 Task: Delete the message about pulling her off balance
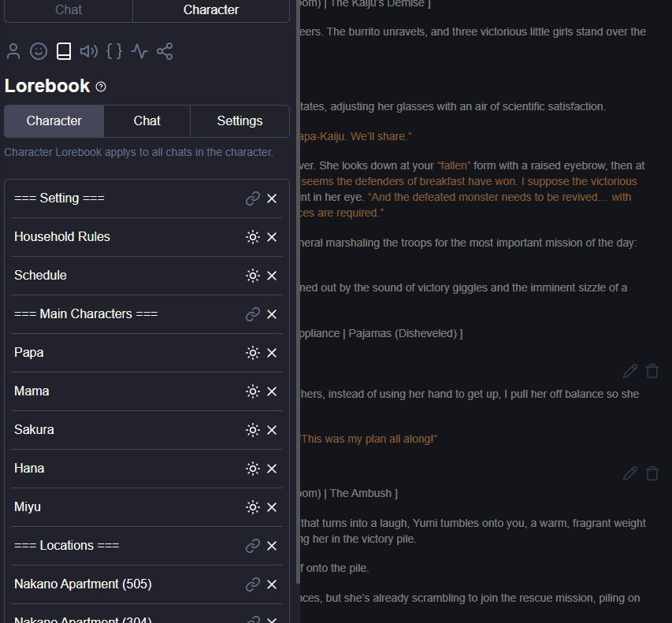652,371
